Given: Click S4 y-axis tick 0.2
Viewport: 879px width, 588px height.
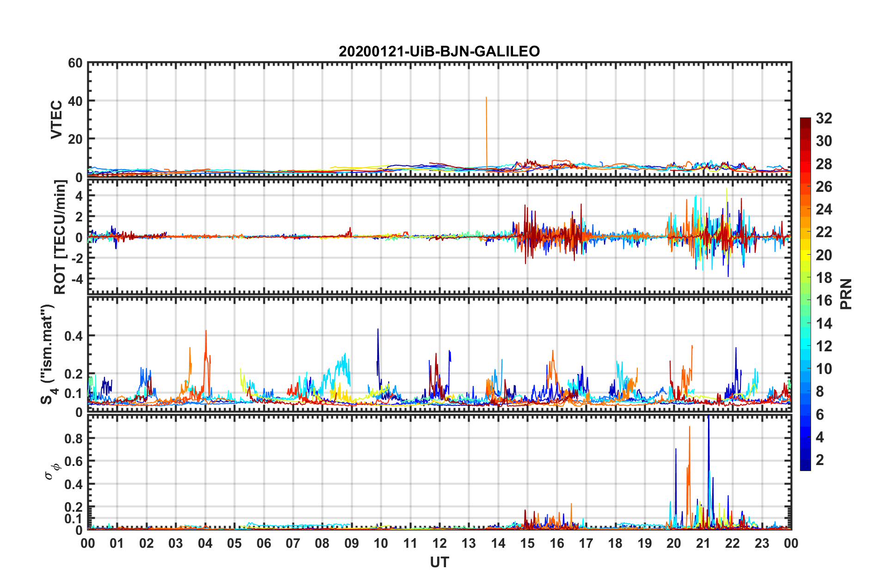Looking at the screenshot, I should (74, 374).
